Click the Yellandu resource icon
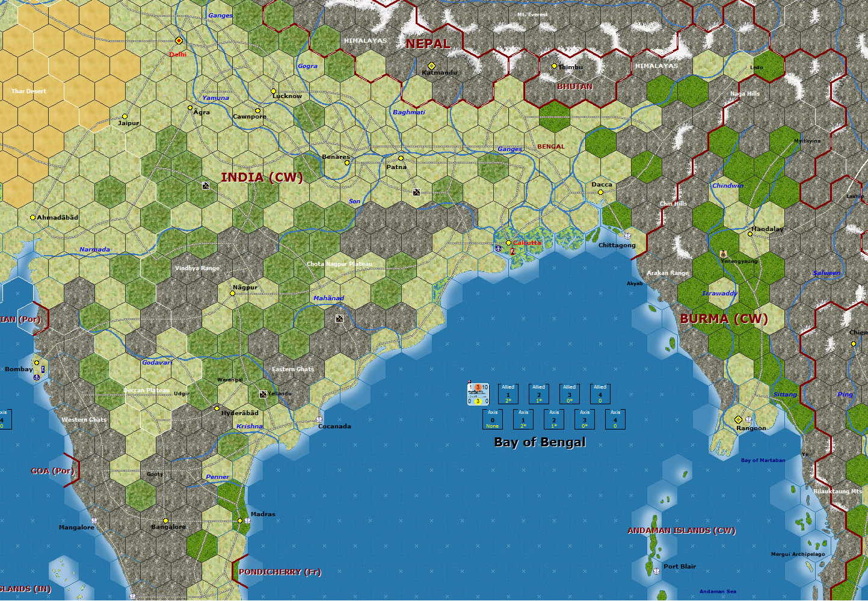868x601 pixels. [263, 394]
